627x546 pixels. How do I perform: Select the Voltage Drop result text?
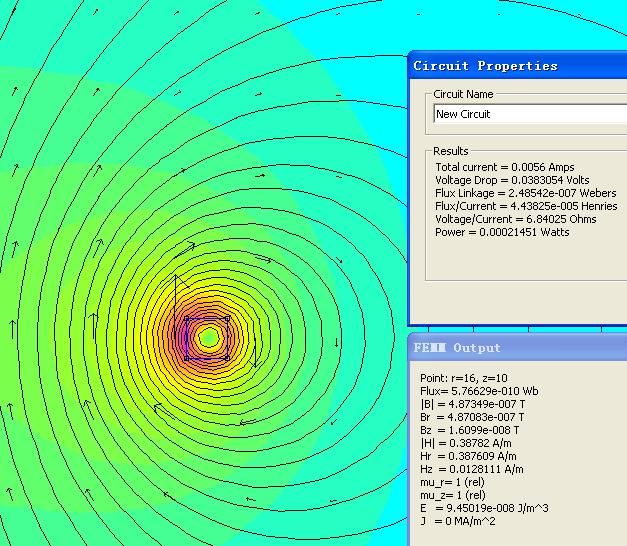coord(512,180)
